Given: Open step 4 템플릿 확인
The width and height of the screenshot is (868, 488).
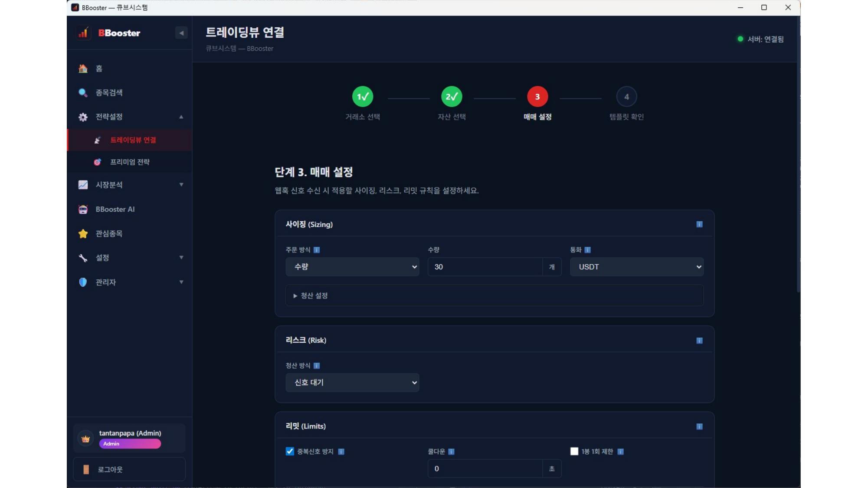Looking at the screenshot, I should [626, 96].
